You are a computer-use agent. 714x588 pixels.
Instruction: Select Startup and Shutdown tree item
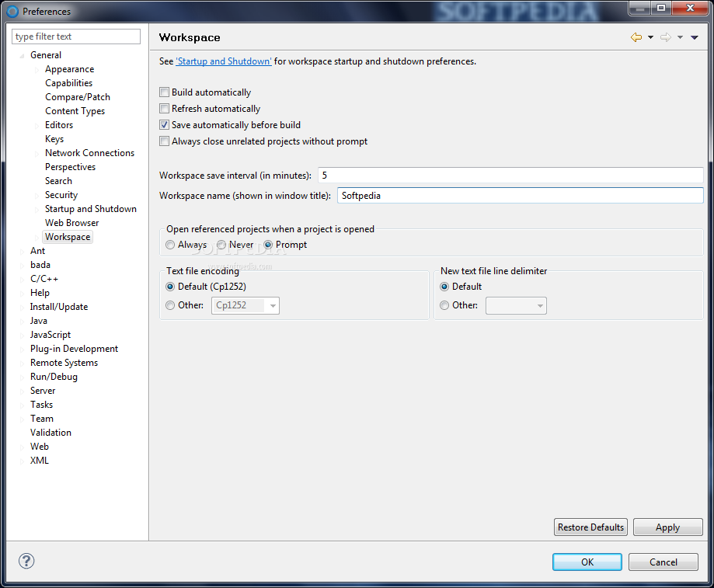click(x=91, y=209)
